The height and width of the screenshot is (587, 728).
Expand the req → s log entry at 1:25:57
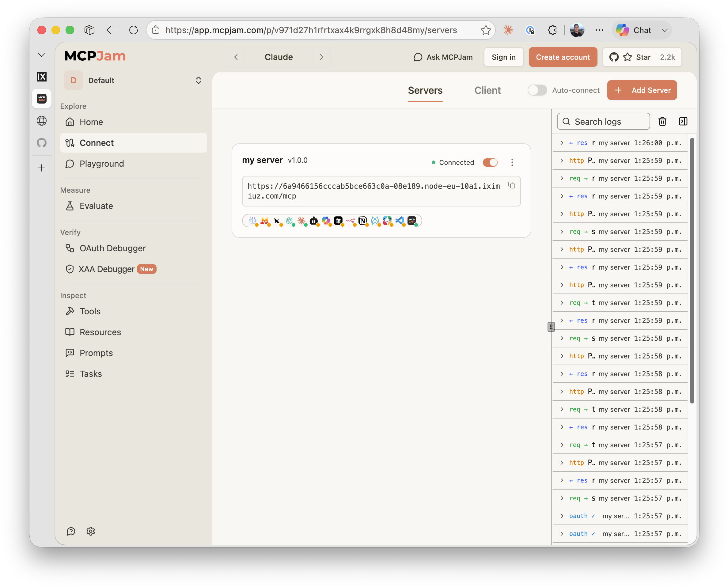620,498
